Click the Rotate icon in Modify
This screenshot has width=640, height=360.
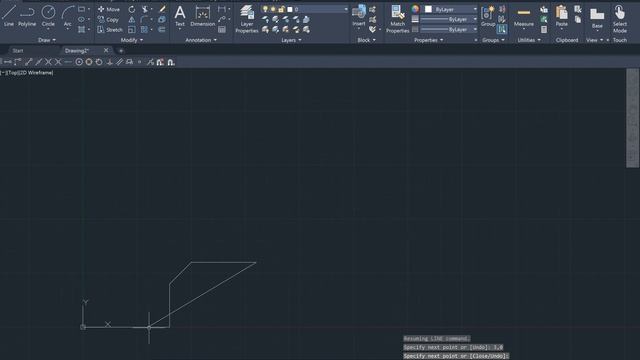[x=131, y=9]
